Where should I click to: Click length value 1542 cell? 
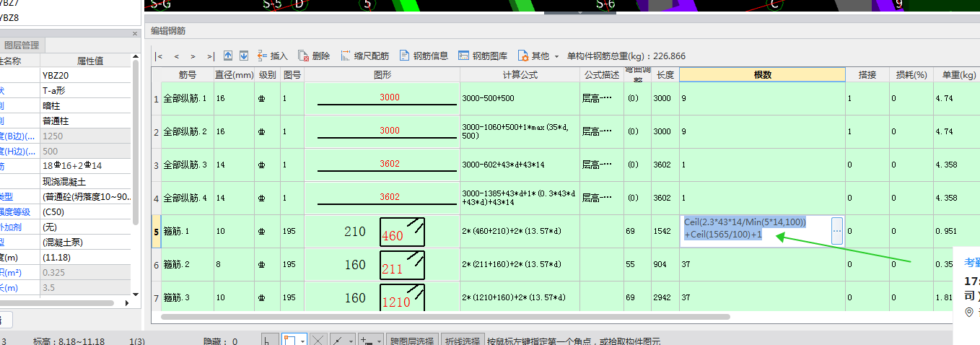click(x=665, y=232)
